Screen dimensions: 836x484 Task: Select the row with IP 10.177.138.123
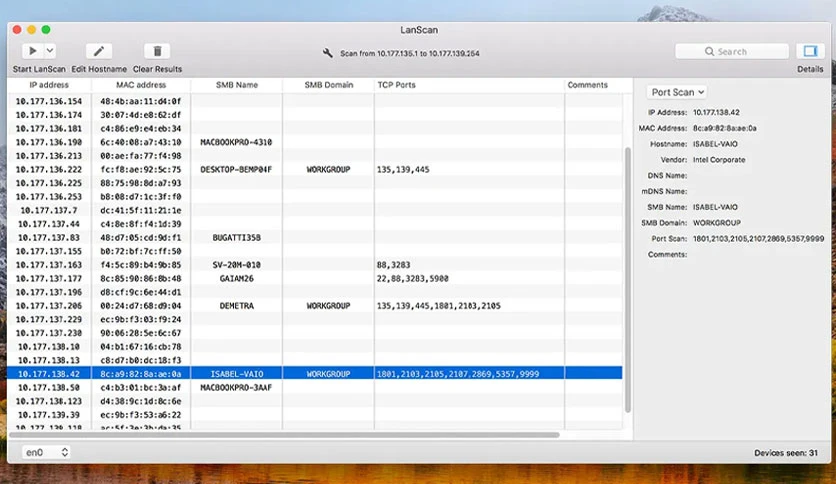(315, 401)
